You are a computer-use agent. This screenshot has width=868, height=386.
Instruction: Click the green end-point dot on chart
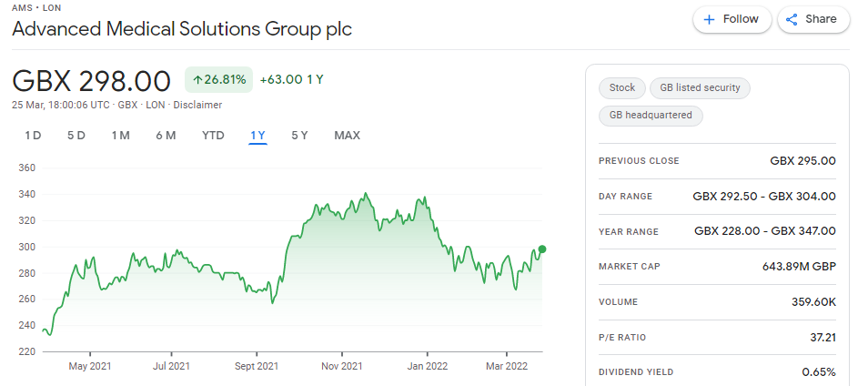click(542, 249)
